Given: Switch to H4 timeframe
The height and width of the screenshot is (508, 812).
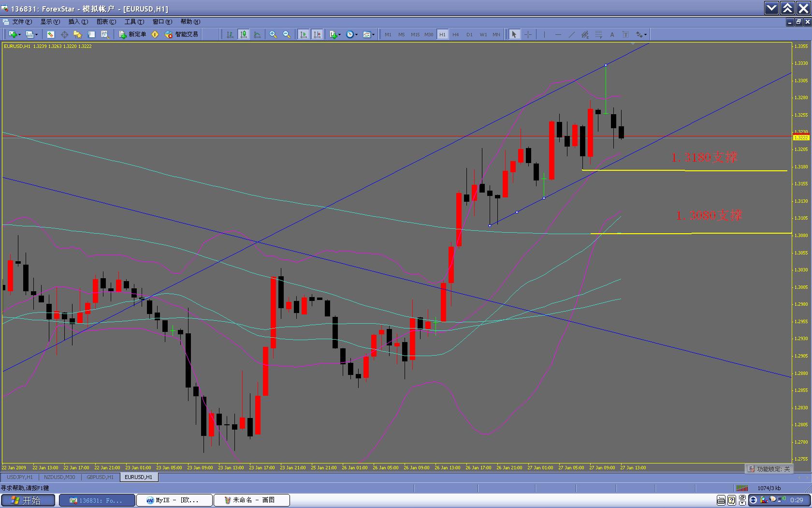Looking at the screenshot, I should click(456, 34).
